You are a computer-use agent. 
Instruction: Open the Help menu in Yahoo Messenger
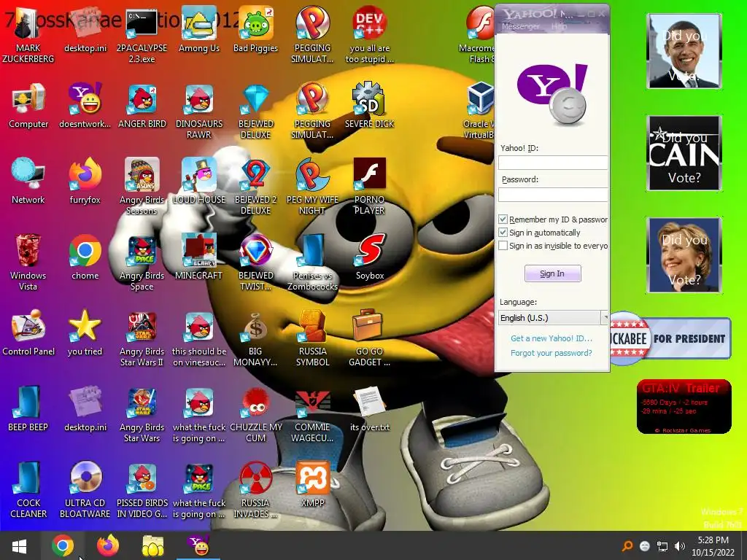click(x=560, y=27)
